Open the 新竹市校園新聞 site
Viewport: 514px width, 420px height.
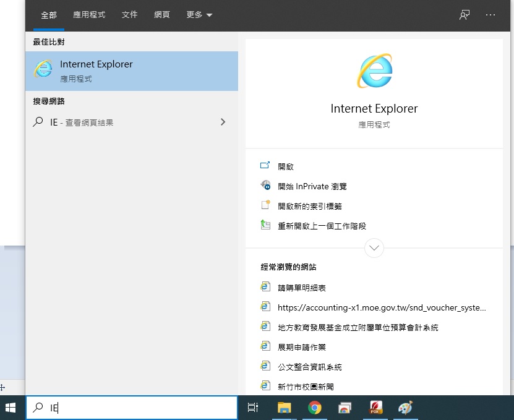click(x=306, y=387)
